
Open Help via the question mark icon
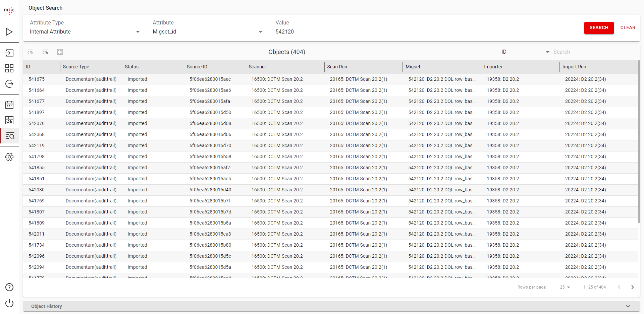tap(9, 287)
